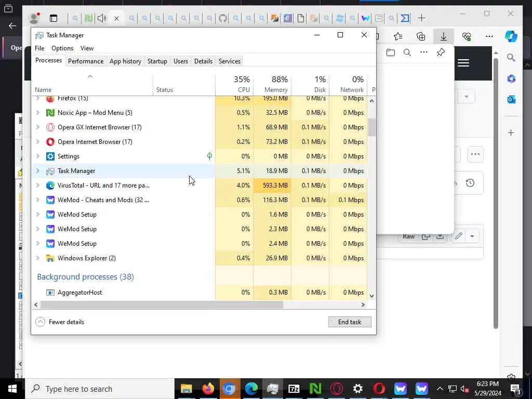
Task: Switch to the App history tab
Action: click(125, 61)
